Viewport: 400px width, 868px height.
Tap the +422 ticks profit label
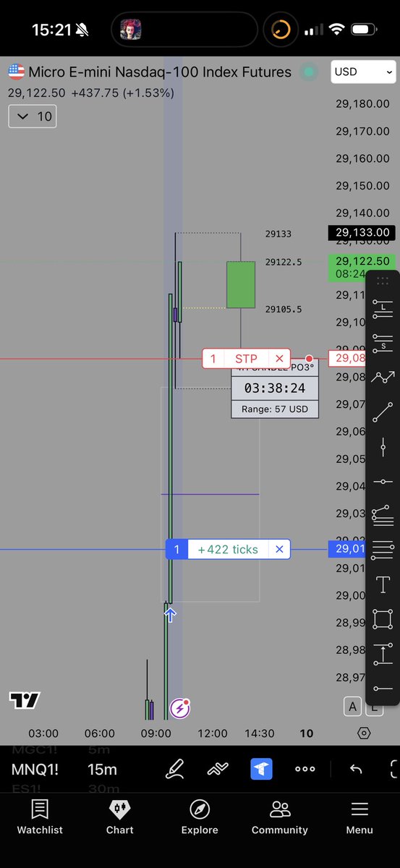(228, 550)
